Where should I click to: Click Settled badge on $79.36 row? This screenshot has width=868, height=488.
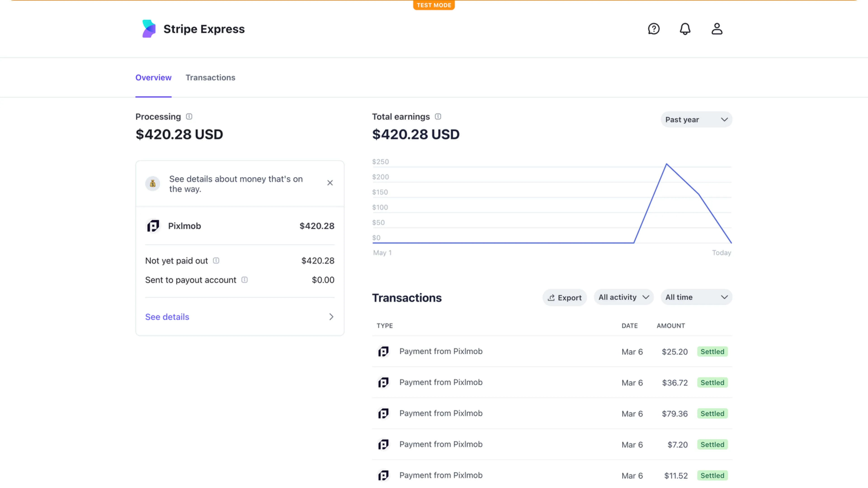(x=712, y=414)
